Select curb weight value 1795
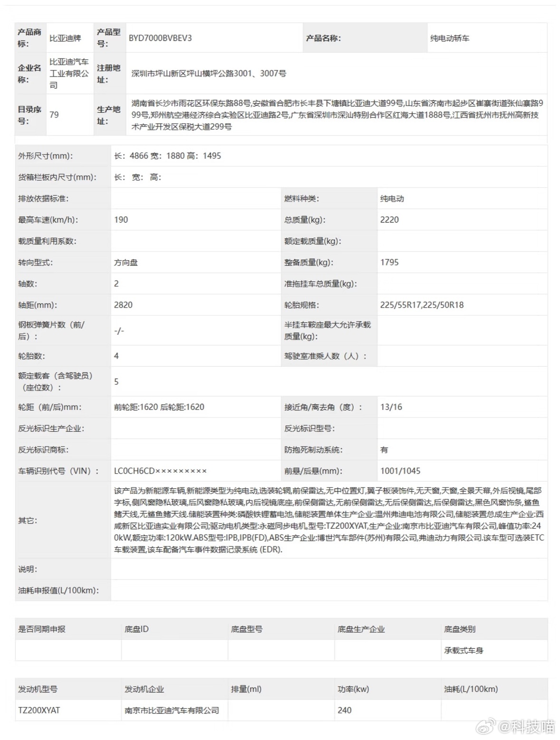560x740 pixels. point(389,263)
